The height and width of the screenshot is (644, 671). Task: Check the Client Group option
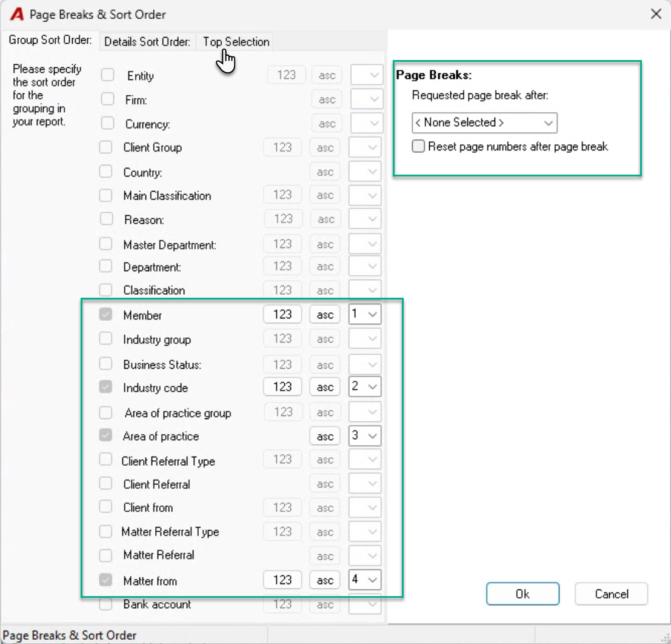pos(105,147)
